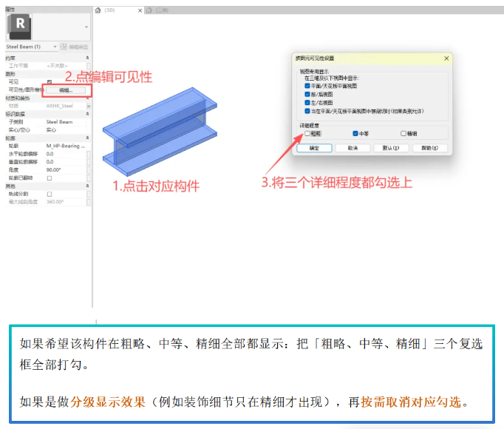The image size is (504, 429).
Task: Select the blue steel beam in viewport
Action: [160, 132]
